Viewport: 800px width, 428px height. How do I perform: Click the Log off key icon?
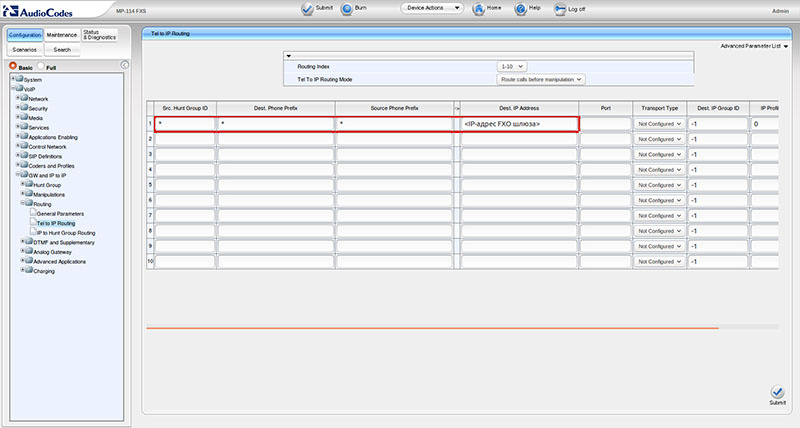coord(560,9)
